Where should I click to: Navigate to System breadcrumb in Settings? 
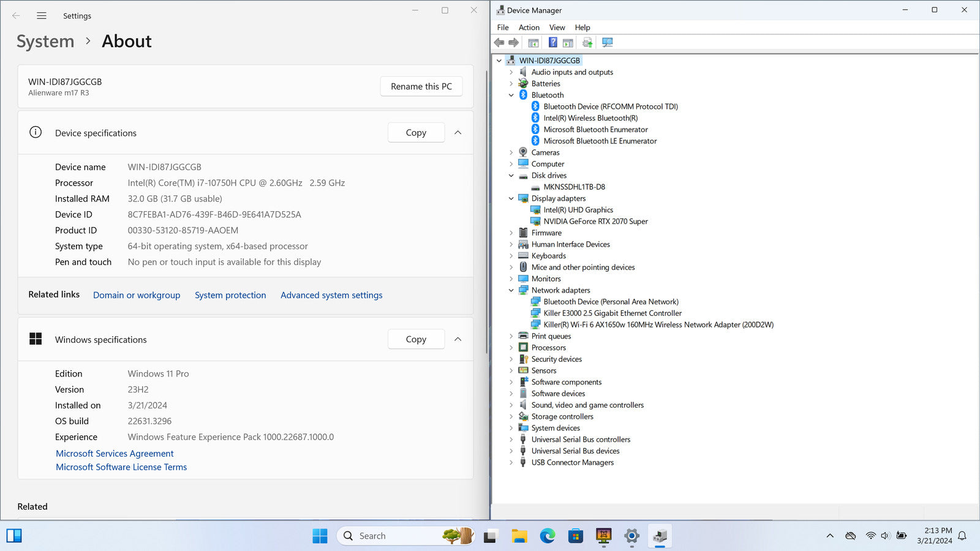pos(45,41)
